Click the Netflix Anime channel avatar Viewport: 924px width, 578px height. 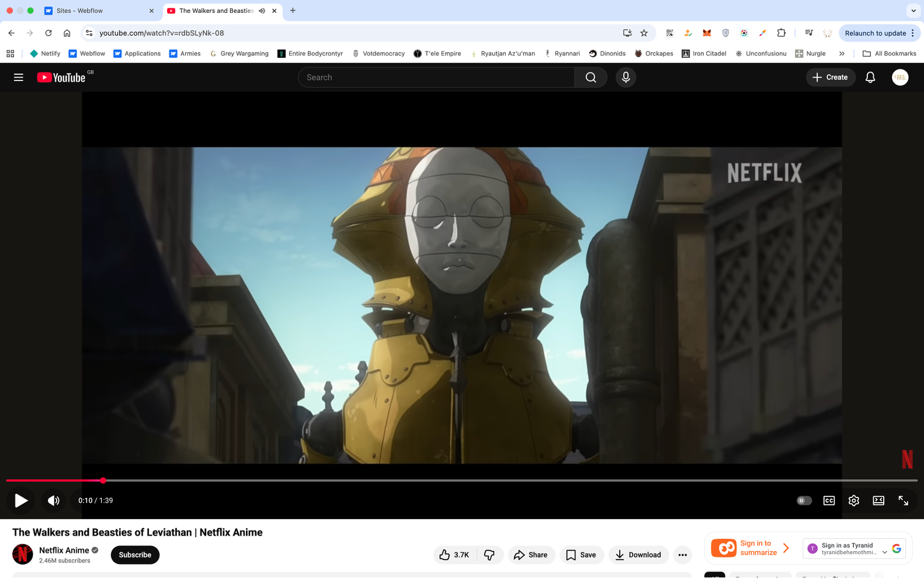tap(23, 554)
